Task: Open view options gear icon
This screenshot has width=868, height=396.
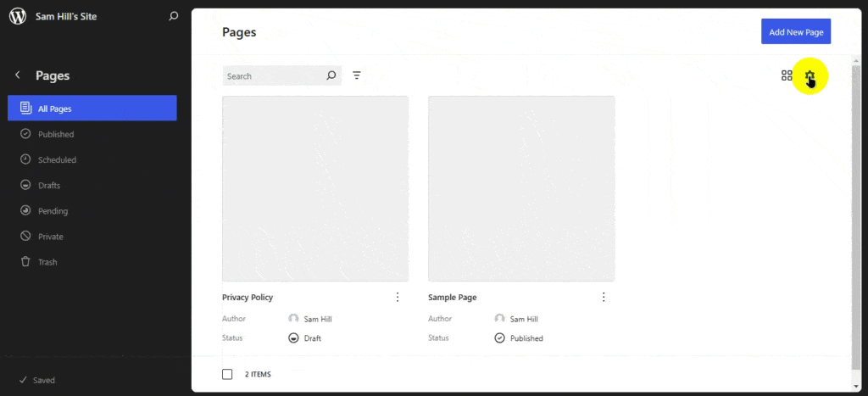Action: (x=810, y=76)
